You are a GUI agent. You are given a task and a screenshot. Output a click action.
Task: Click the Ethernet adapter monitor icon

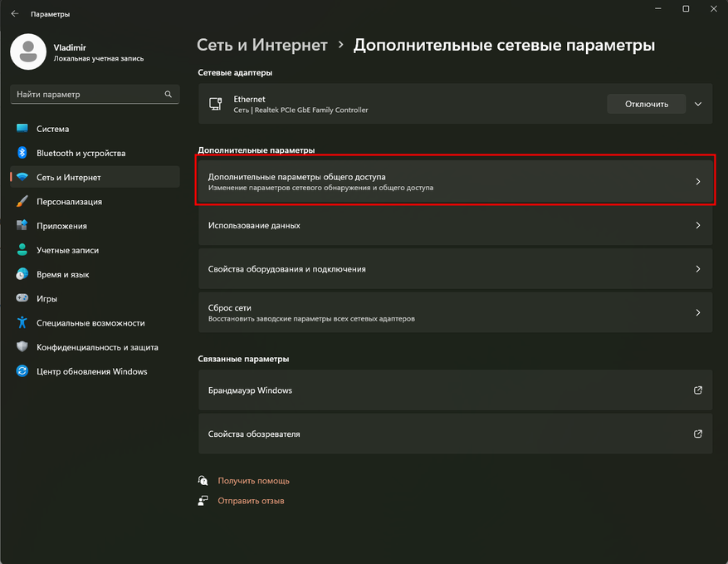pos(216,104)
